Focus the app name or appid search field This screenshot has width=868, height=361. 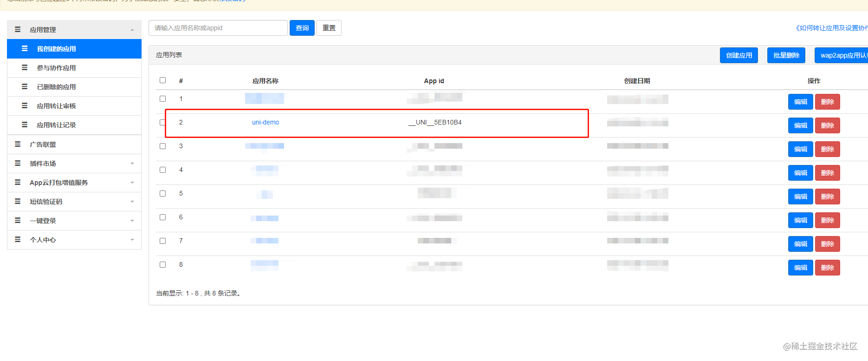coord(218,28)
